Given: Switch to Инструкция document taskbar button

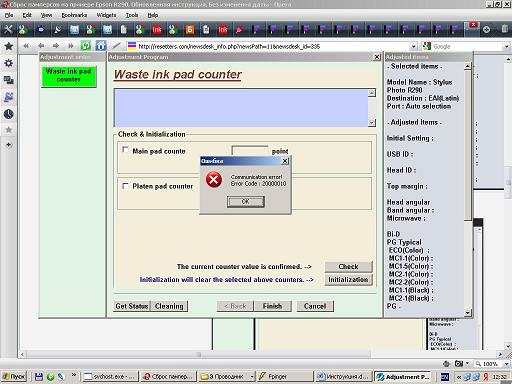Looking at the screenshot, I should point(343,377).
